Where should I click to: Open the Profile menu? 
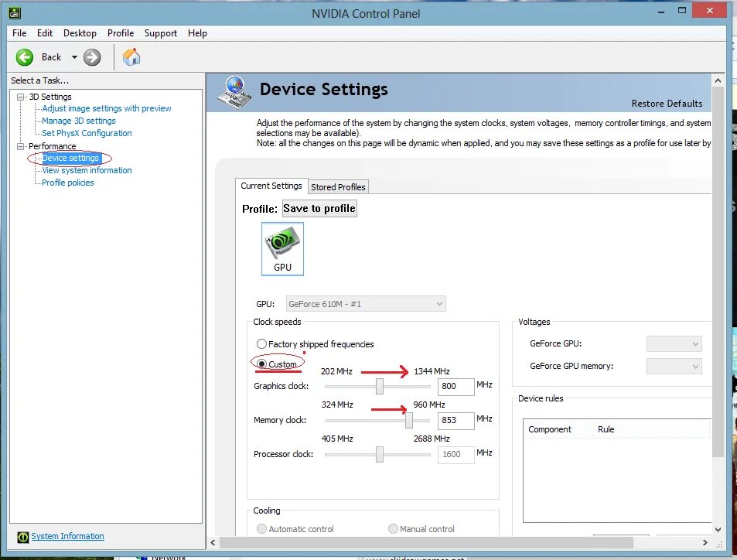(x=121, y=33)
